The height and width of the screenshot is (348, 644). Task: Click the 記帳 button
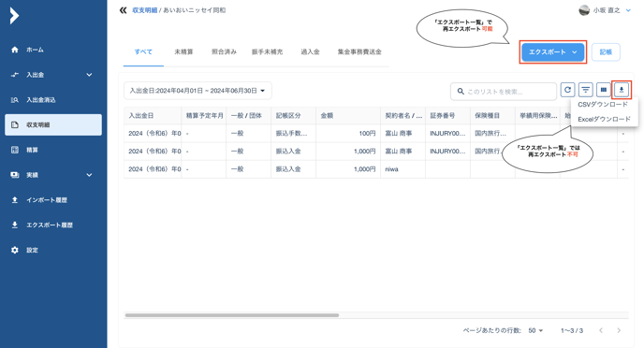coord(606,52)
